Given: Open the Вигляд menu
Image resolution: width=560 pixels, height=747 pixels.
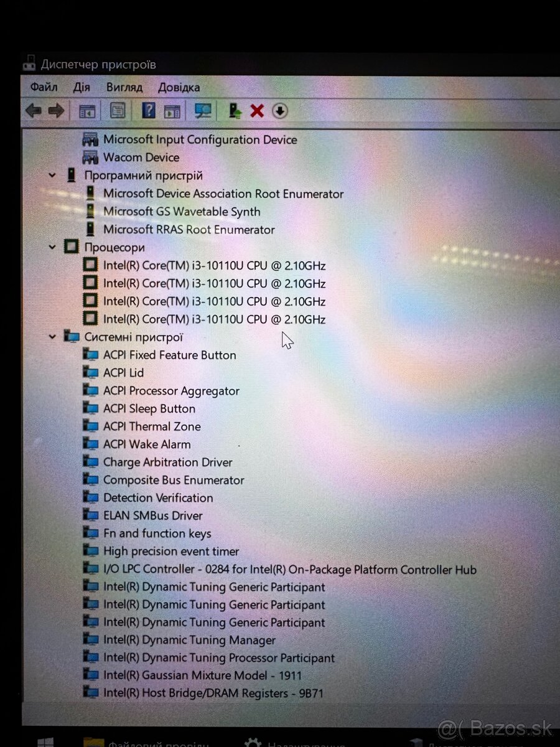Looking at the screenshot, I should pyautogui.click(x=124, y=87).
